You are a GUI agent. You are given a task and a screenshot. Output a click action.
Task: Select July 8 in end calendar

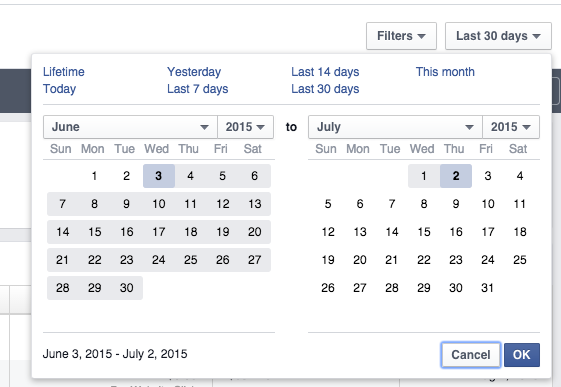pyautogui.click(x=424, y=204)
